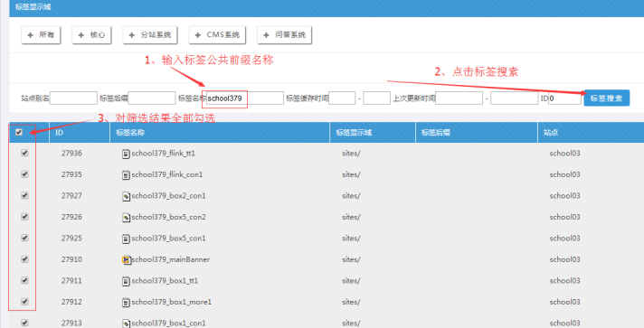This screenshot has height=328, width=644.
Task: Click the icon beside school379_box2_con1
Action: pos(126,197)
